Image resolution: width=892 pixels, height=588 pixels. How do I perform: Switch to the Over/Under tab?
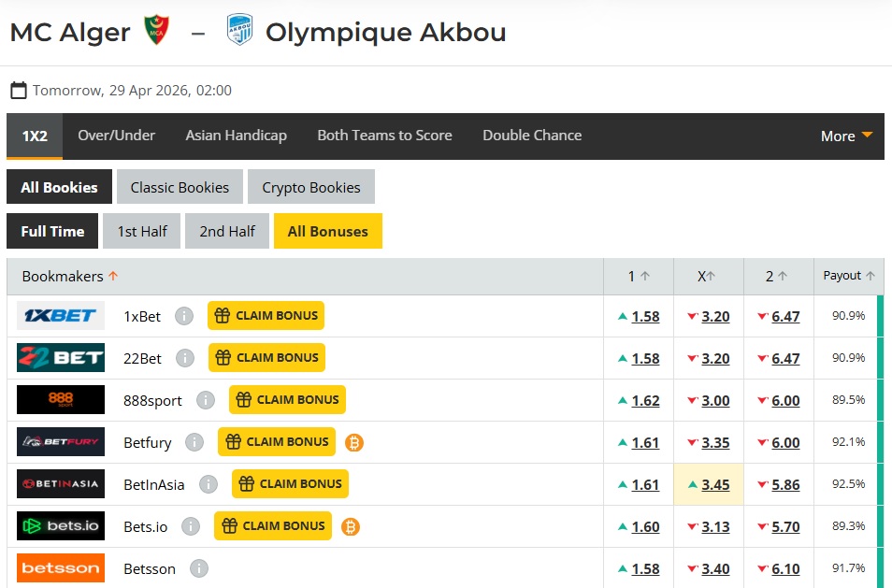[116, 136]
